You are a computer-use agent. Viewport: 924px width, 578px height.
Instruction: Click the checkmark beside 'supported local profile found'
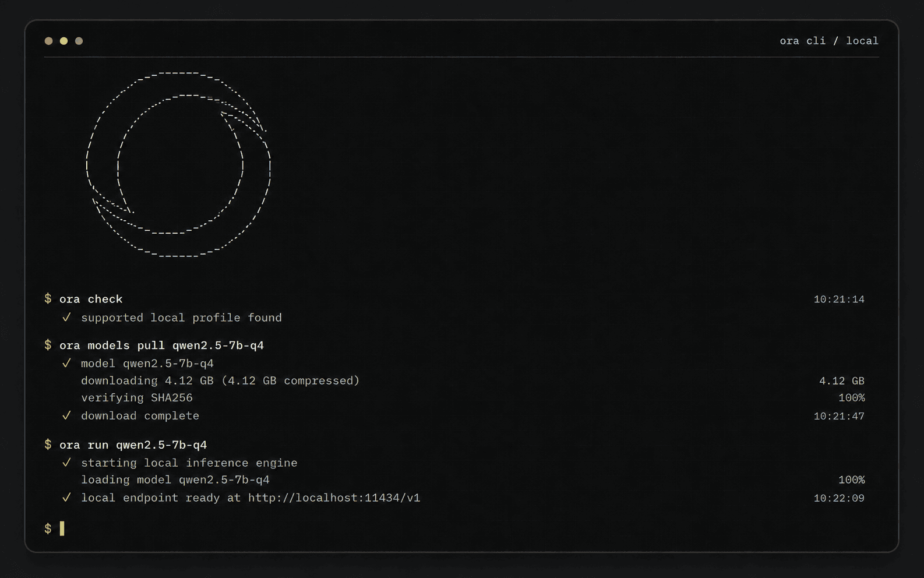66,317
